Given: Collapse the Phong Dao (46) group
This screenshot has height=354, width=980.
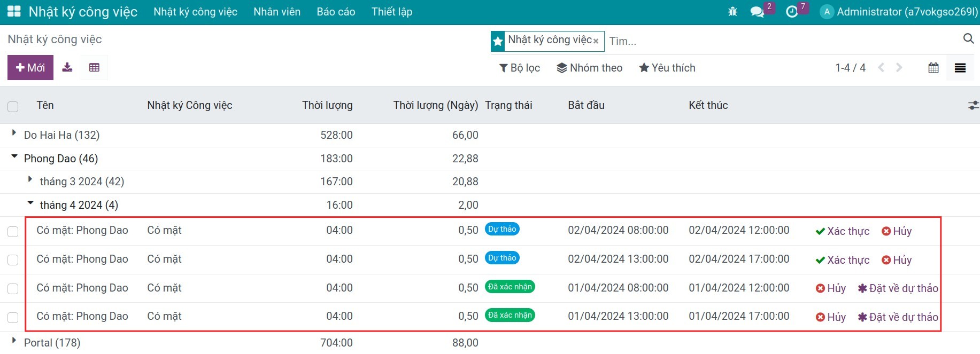Looking at the screenshot, I should pyautogui.click(x=14, y=156).
